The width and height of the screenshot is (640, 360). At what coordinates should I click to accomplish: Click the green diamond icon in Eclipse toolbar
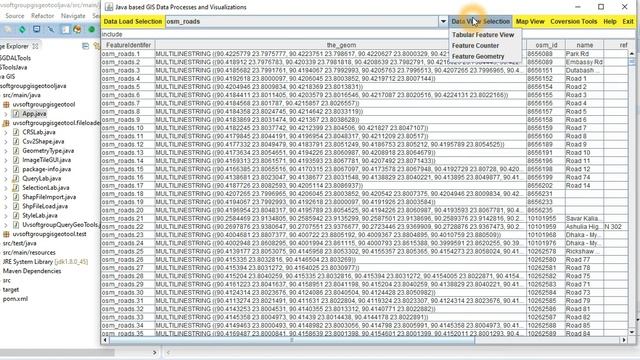(22, 29)
